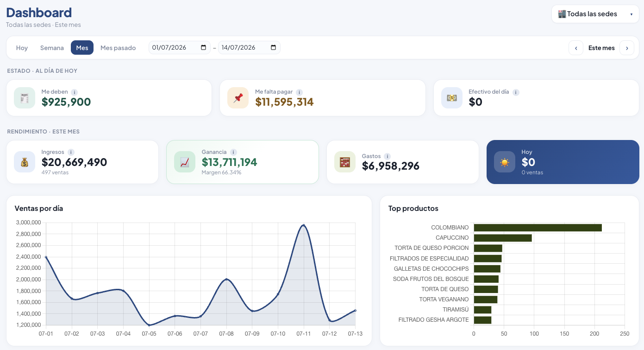Viewport: 644px width, 350px height.
Task: Go to next period with right chevron
Action: pos(627,48)
